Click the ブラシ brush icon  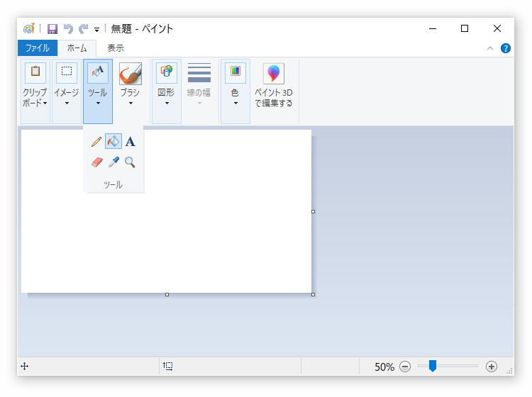(x=131, y=74)
